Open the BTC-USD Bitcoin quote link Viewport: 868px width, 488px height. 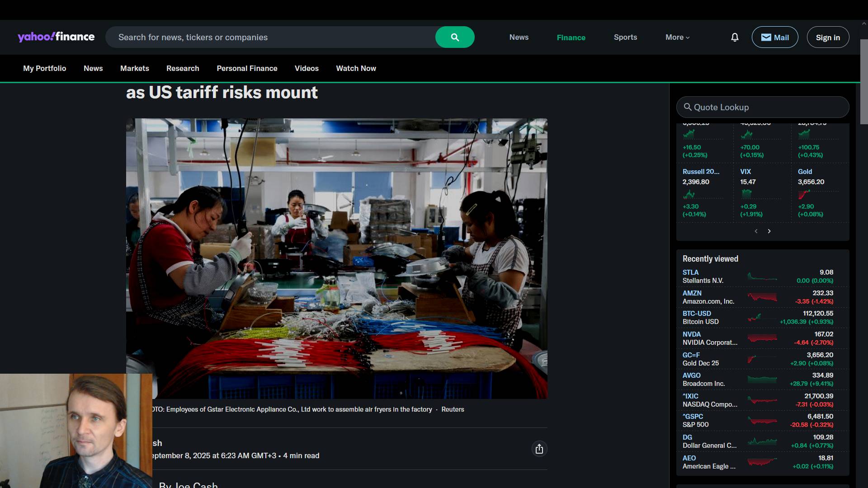697,314
